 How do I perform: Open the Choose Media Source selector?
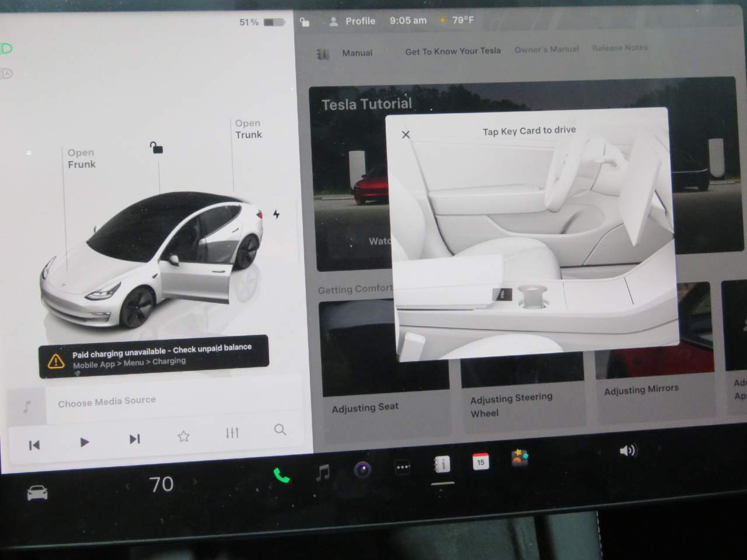click(106, 400)
